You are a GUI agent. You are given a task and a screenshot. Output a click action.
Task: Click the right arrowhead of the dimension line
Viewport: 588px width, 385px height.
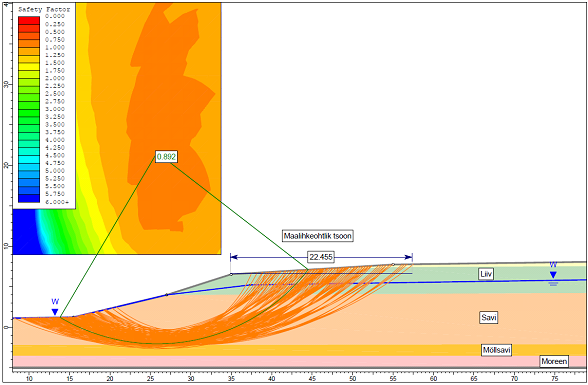click(x=409, y=257)
